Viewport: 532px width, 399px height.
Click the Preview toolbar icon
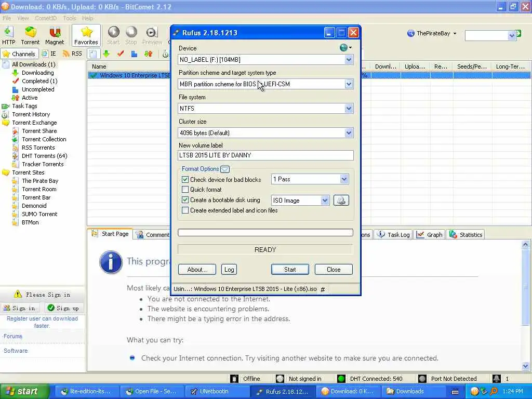[x=152, y=35]
